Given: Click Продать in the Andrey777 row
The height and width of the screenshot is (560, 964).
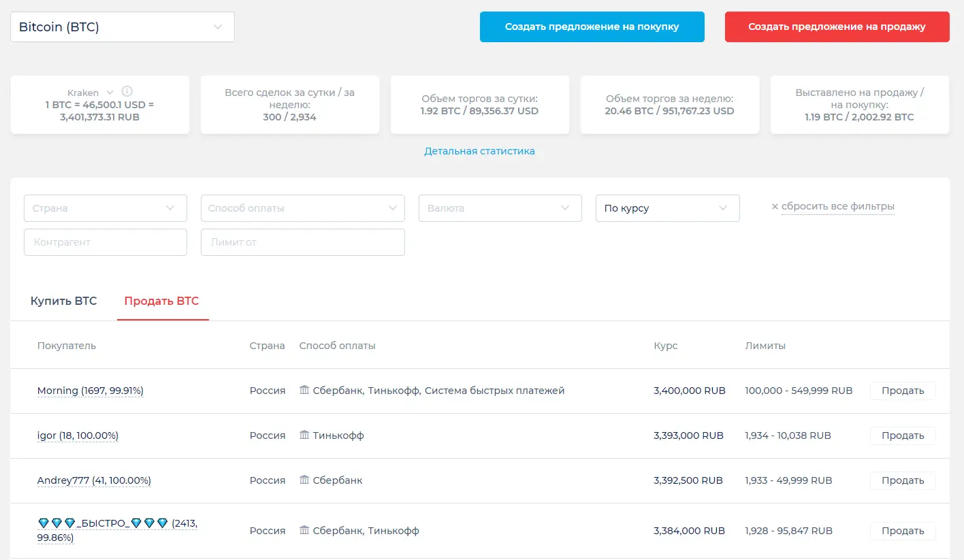Looking at the screenshot, I should point(903,480).
